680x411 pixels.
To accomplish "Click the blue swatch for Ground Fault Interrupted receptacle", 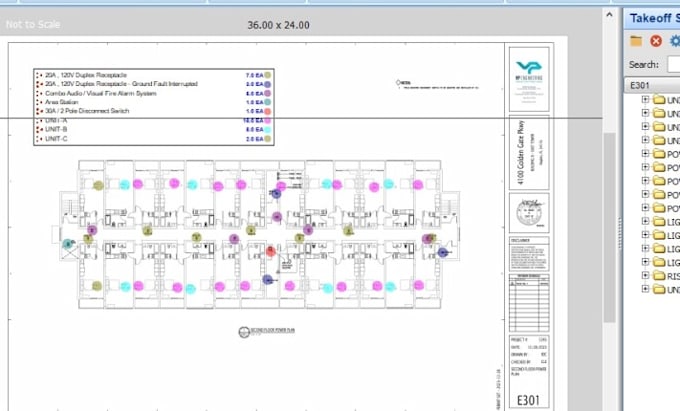I will pos(268,84).
